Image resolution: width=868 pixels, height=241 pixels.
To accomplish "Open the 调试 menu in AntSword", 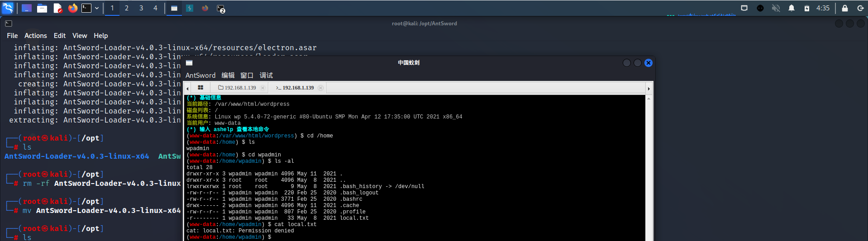I will pyautogui.click(x=266, y=76).
